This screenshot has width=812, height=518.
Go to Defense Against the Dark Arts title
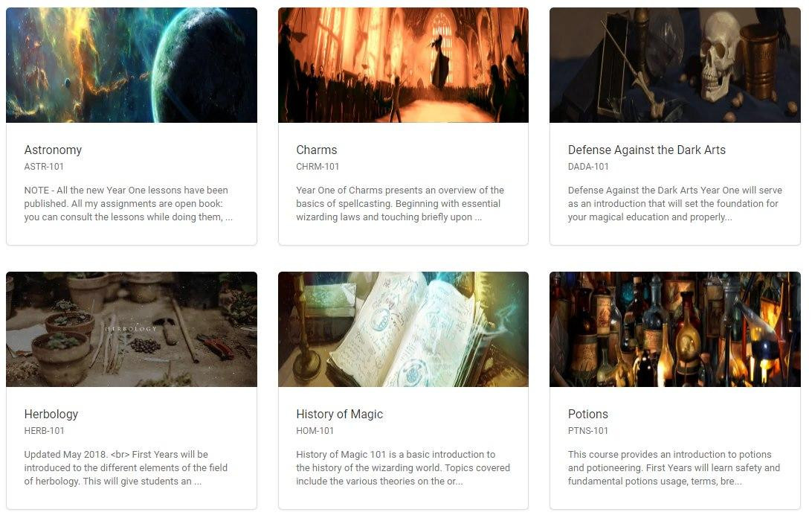click(x=647, y=150)
